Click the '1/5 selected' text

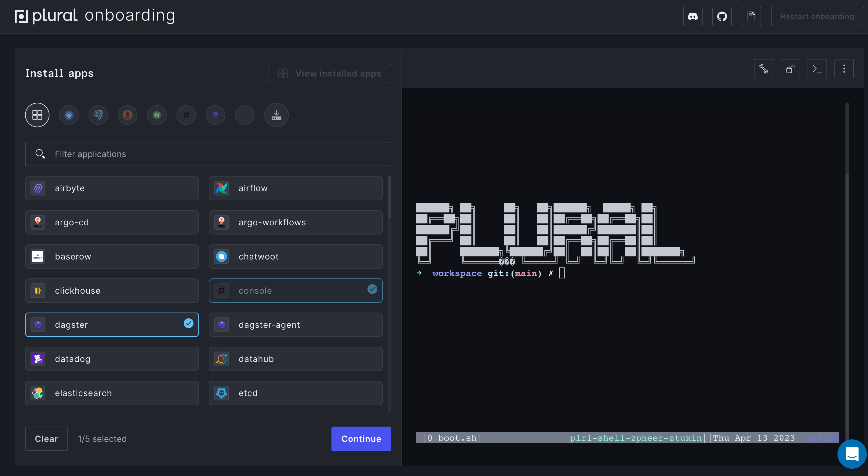click(102, 438)
